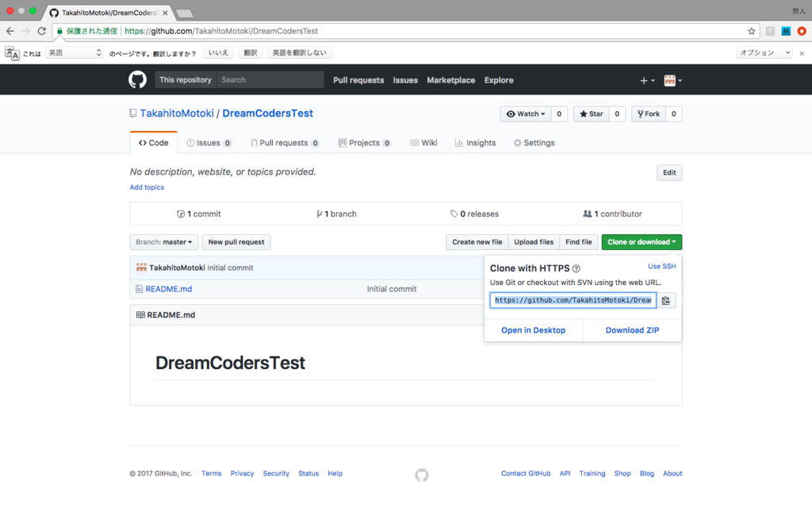The width and height of the screenshot is (812, 508).
Task: Click New pull request button
Action: pyautogui.click(x=236, y=242)
